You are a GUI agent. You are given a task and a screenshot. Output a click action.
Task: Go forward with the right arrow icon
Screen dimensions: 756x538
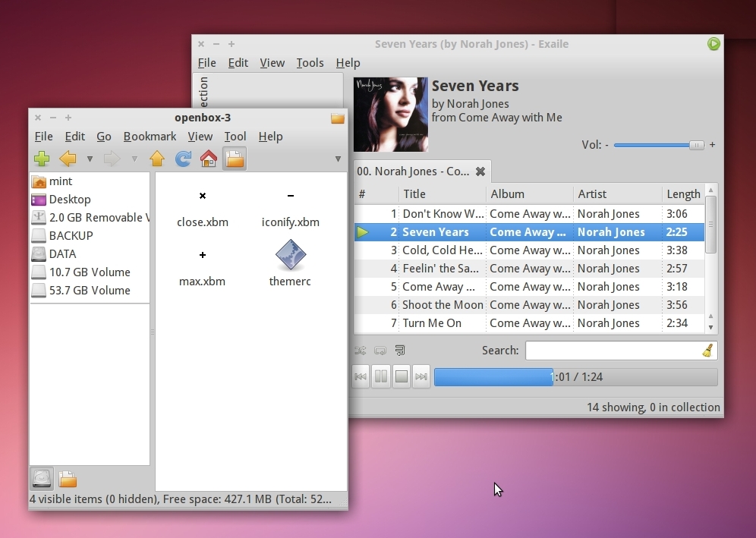(112, 159)
